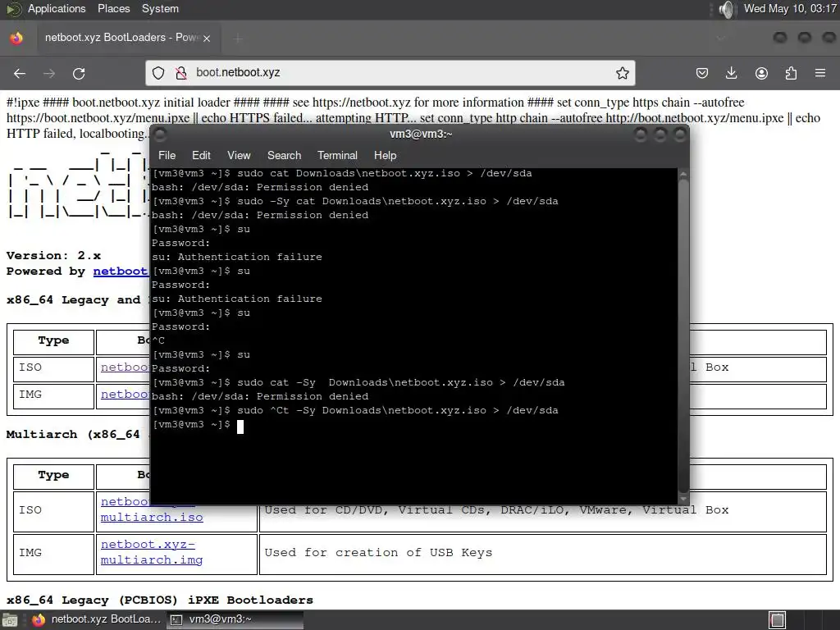Click the Firefox logo icon in tab bar
This screenshot has height=630, width=840.
point(16,38)
